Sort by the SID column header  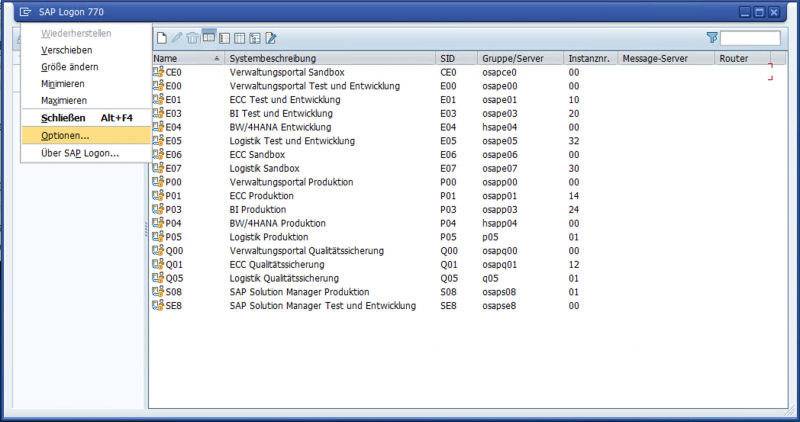[x=457, y=59]
